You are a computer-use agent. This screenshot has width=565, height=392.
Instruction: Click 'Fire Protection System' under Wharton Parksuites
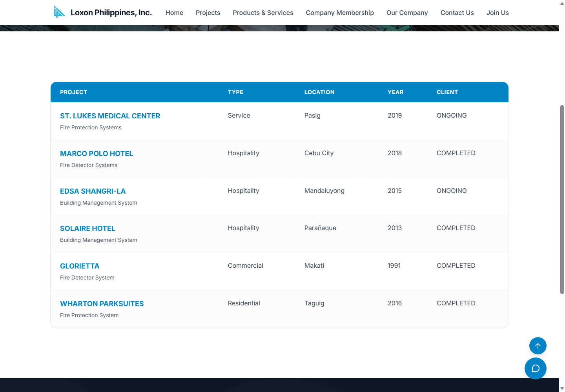click(x=89, y=315)
